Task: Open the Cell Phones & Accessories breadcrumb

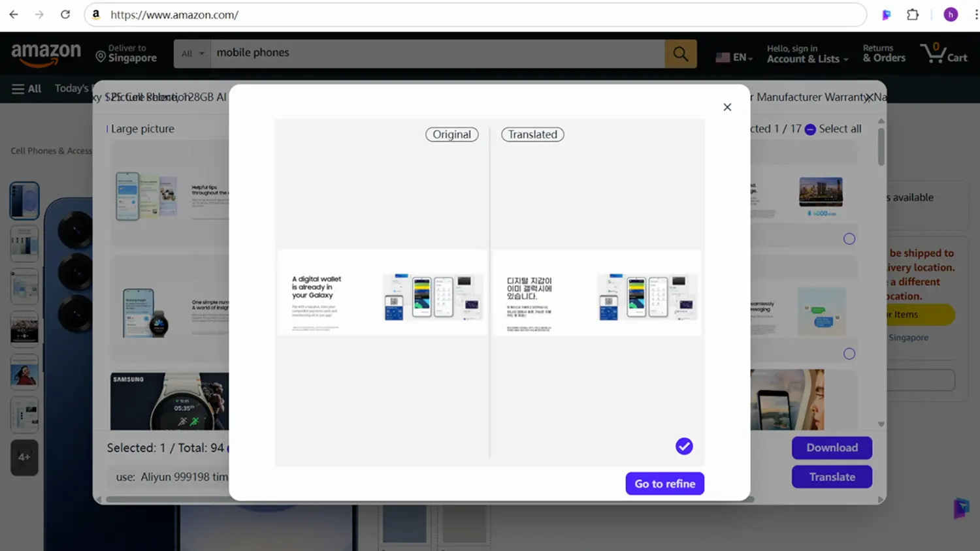Action: [x=51, y=151]
